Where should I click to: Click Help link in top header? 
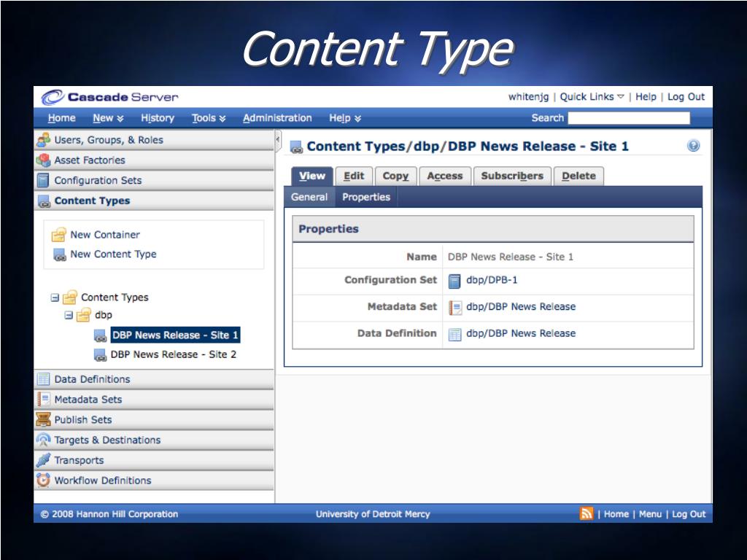point(646,97)
